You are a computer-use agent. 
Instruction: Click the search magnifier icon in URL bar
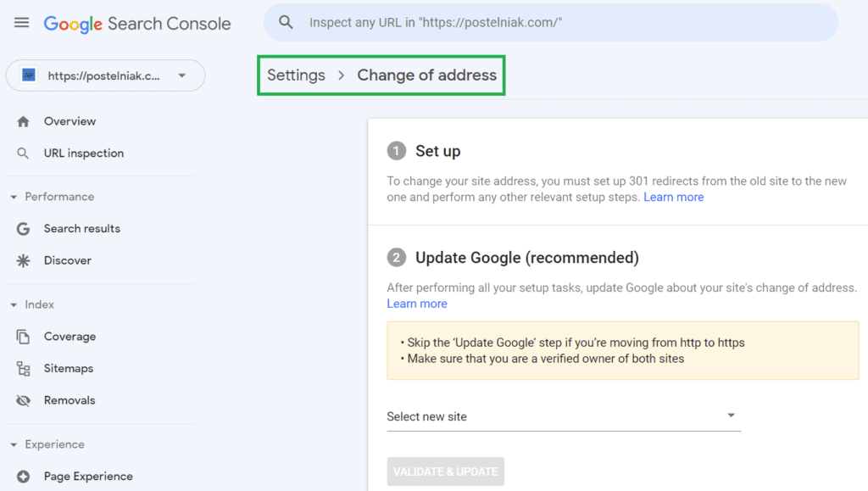[x=286, y=22]
